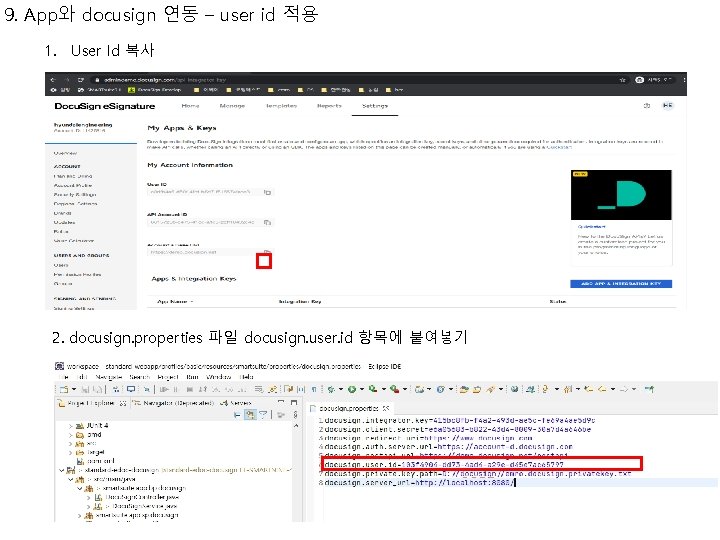Play the Quickstart video thumbnail
This screenshot has height=540, width=720.
(621, 195)
